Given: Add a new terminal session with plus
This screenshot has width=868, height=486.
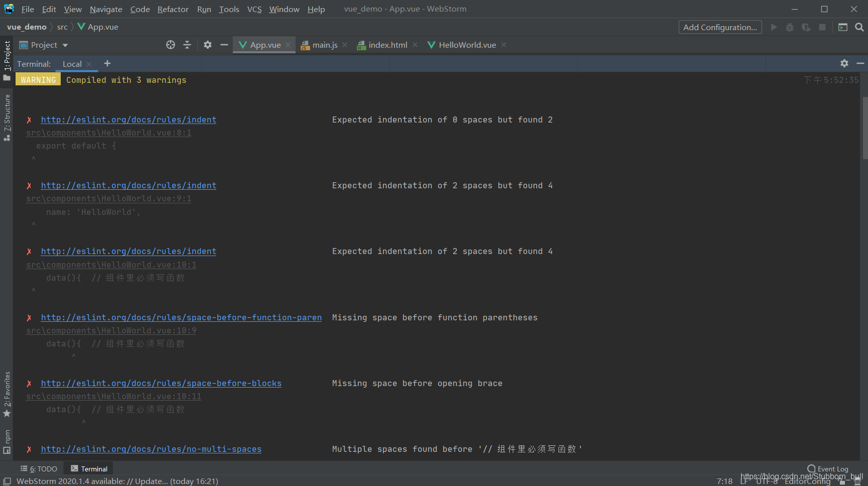Looking at the screenshot, I should pos(107,63).
